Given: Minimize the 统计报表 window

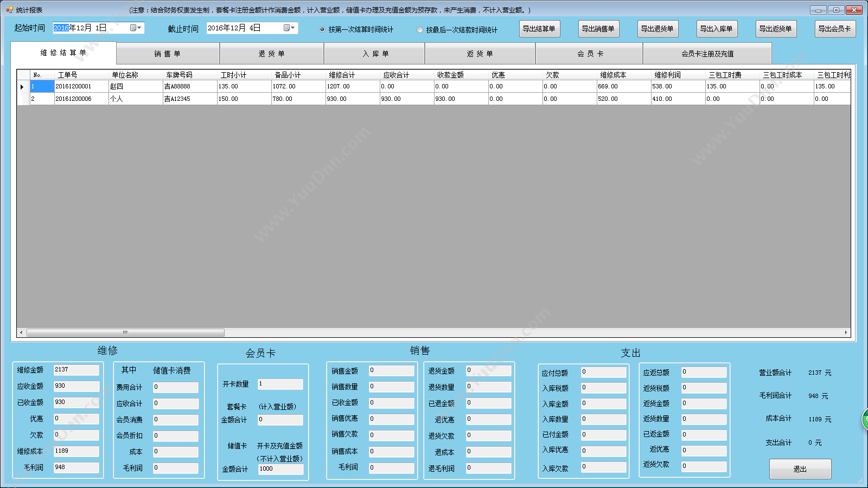Looking at the screenshot, I should [818, 10].
